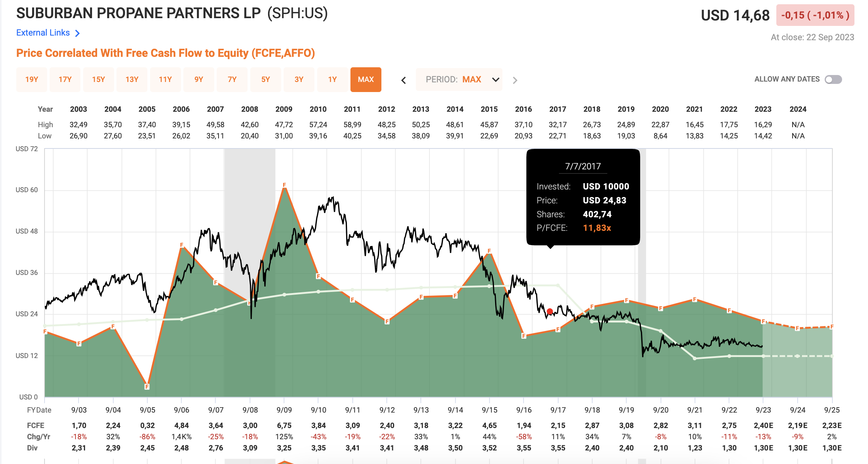Click the F marker at the 9/05 FCFE low
This screenshot has height=464, width=868.
click(147, 387)
